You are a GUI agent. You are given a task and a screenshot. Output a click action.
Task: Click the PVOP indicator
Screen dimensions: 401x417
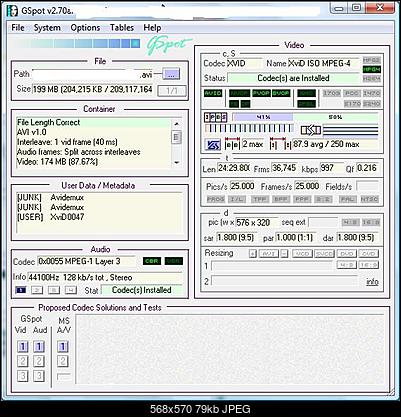click(x=261, y=93)
